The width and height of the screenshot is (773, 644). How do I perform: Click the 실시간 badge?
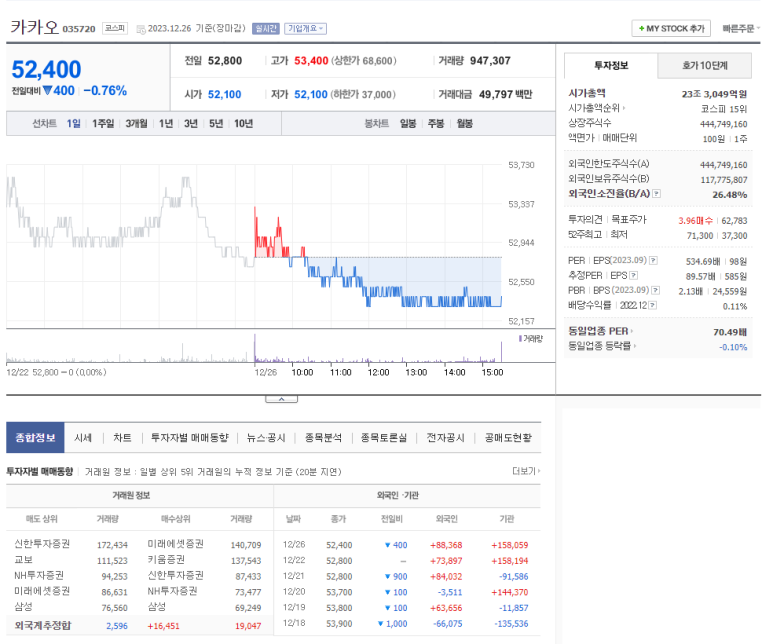[x=266, y=29]
